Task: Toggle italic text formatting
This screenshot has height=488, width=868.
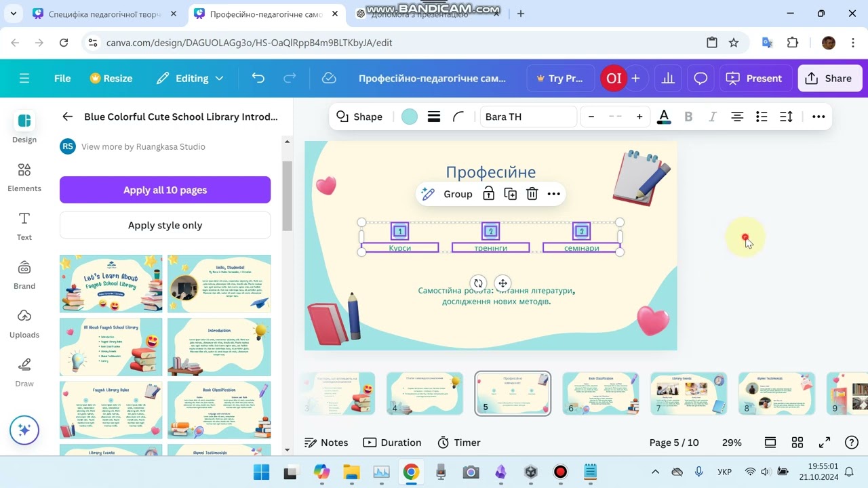Action: (x=713, y=117)
